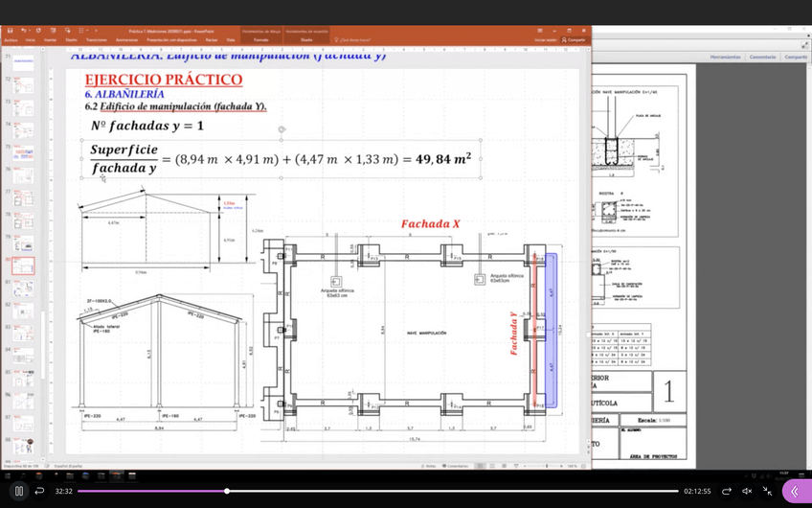Click the ¿Qué desea hacer? search box
812x508 pixels.
(357, 40)
